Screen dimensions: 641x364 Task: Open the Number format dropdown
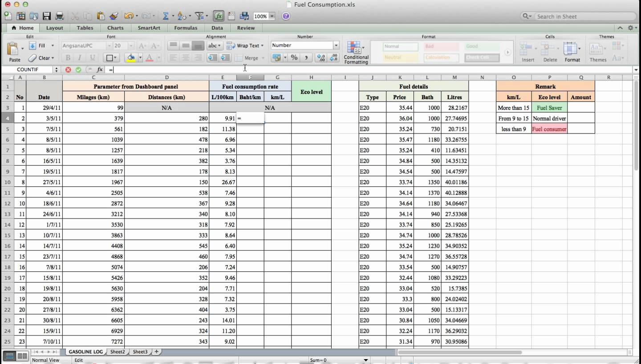tap(336, 45)
